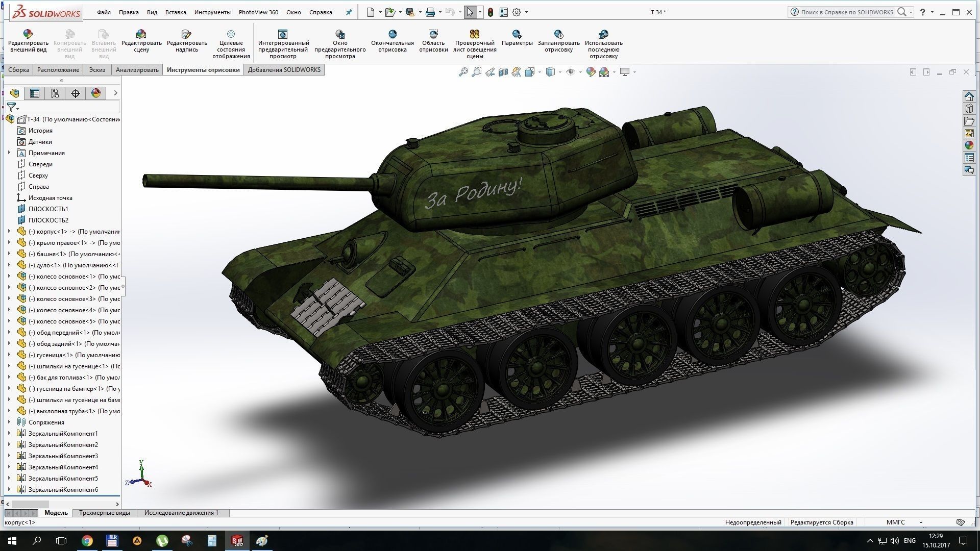The width and height of the screenshot is (980, 551).
Task: Pin the menu bar pushpin
Action: [x=349, y=12]
